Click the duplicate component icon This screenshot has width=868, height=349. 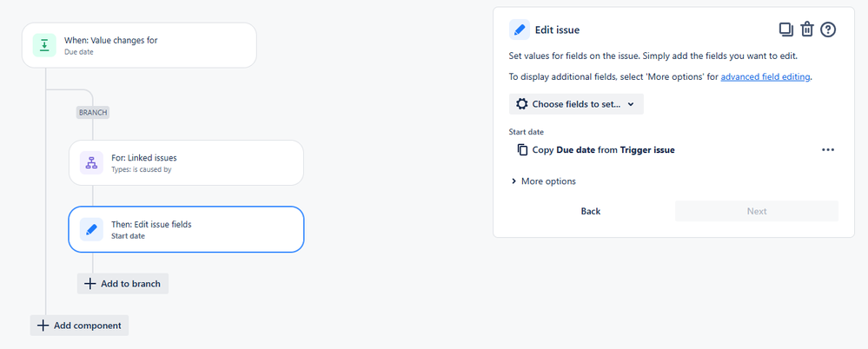(786, 30)
